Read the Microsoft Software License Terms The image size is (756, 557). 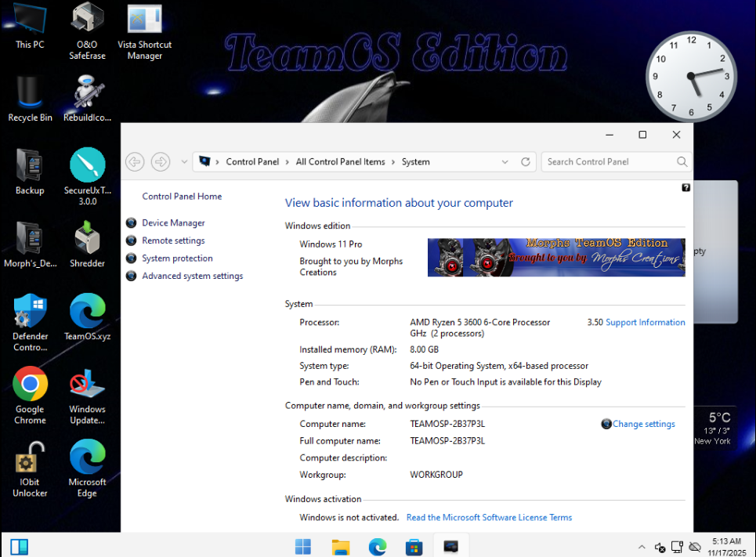(x=489, y=518)
